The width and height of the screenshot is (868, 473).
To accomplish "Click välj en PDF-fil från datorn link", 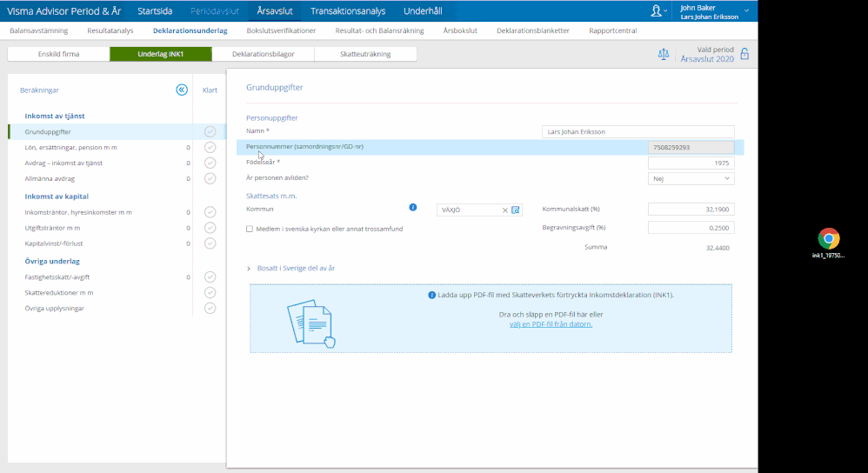I will pyautogui.click(x=551, y=324).
